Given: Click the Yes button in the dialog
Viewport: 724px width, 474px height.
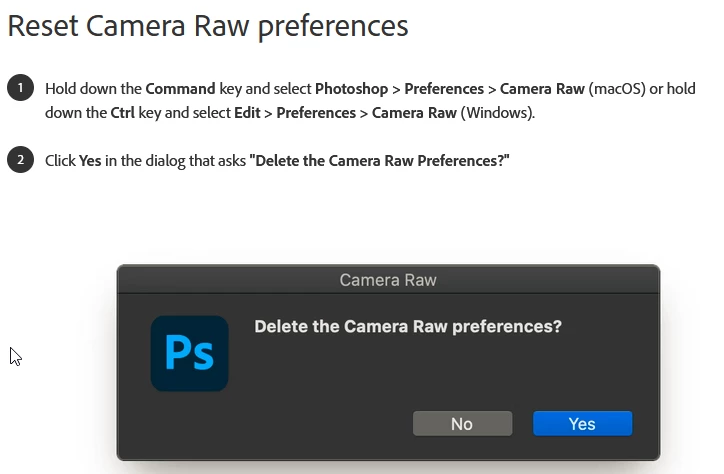Looking at the screenshot, I should pyautogui.click(x=582, y=424).
